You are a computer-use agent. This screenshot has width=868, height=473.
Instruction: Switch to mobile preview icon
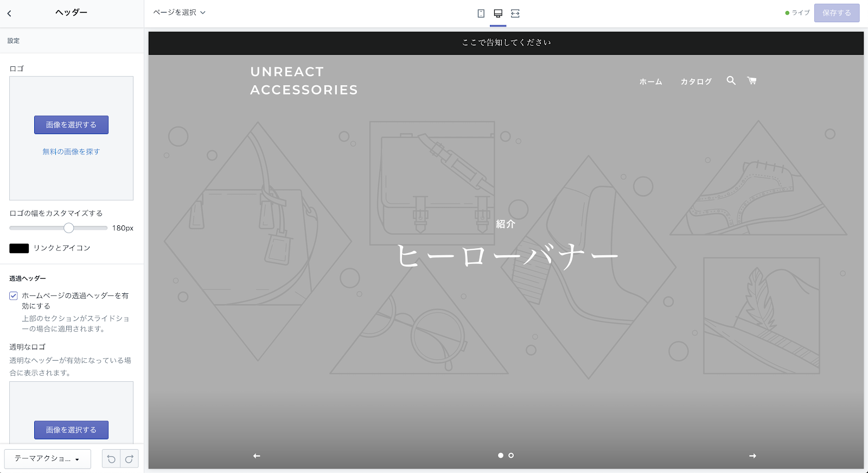click(x=481, y=14)
